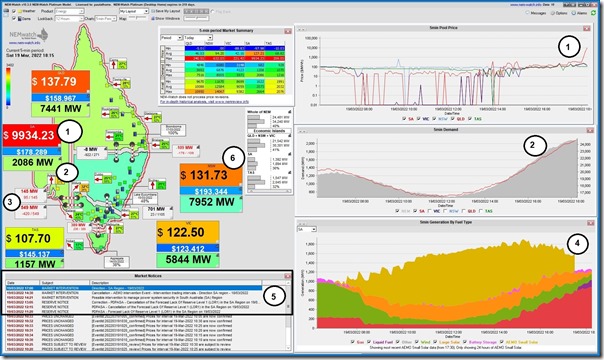Viewport: 604px width, 360px height.
Task: Click the 701 MW interconnector flow label
Action: 157,211
